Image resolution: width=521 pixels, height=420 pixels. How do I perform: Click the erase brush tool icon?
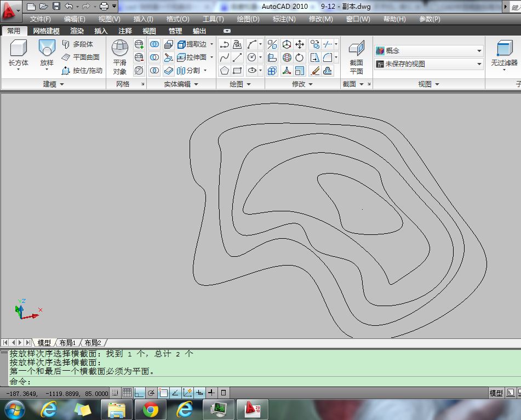coord(314,71)
